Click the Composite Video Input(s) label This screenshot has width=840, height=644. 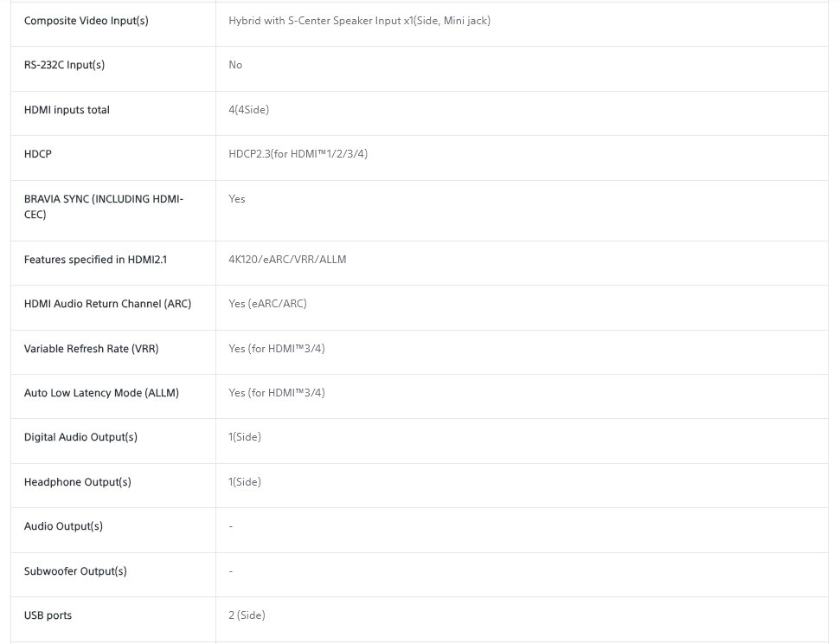(x=87, y=21)
